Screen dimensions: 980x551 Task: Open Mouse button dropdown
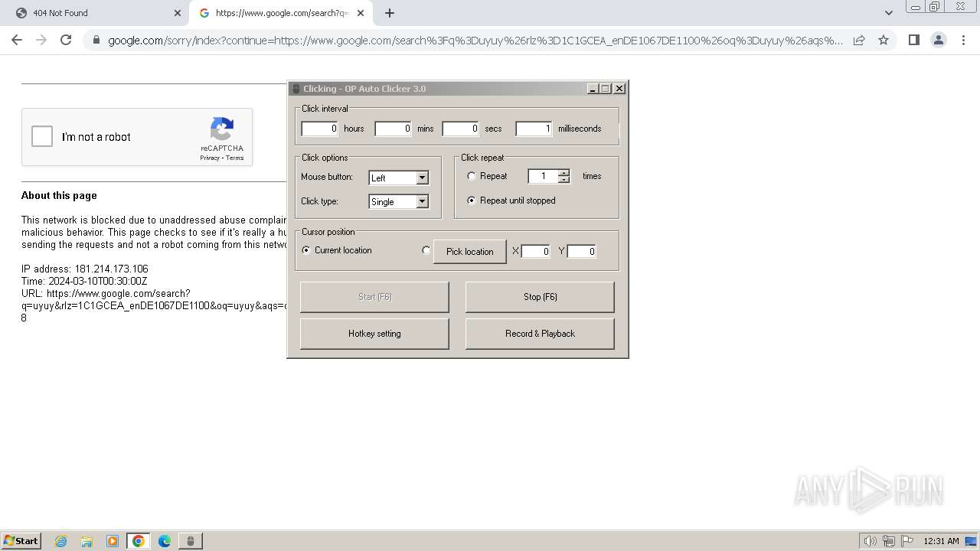399,178
